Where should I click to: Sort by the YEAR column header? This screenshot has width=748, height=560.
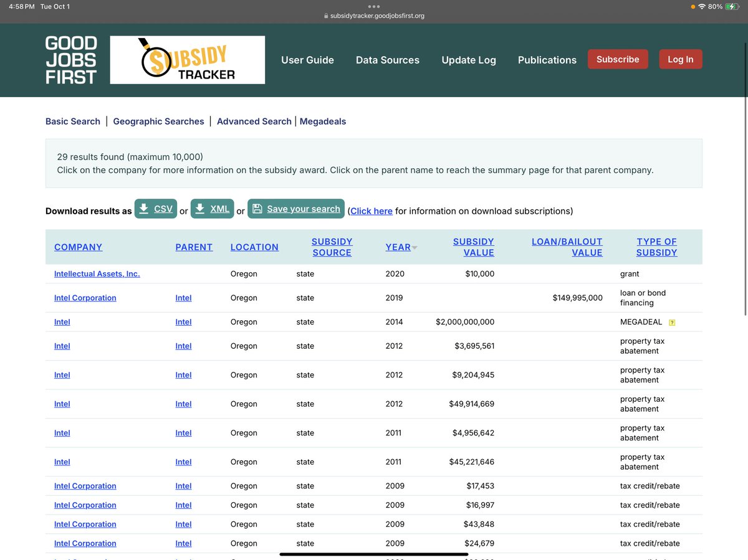pyautogui.click(x=398, y=247)
